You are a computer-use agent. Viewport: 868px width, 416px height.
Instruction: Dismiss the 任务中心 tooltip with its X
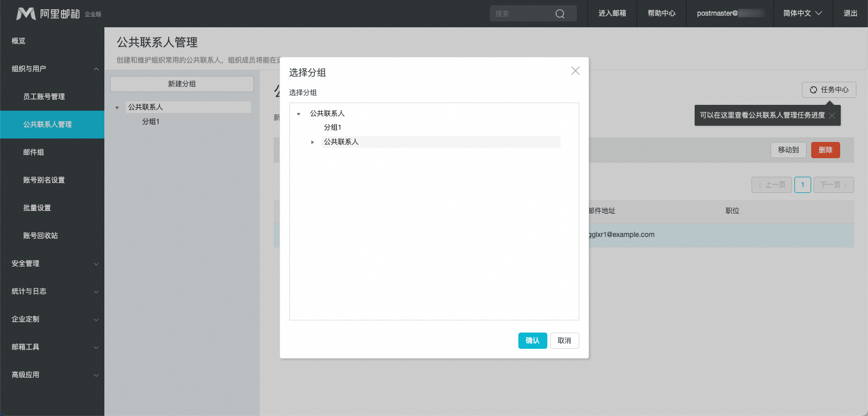coord(831,115)
